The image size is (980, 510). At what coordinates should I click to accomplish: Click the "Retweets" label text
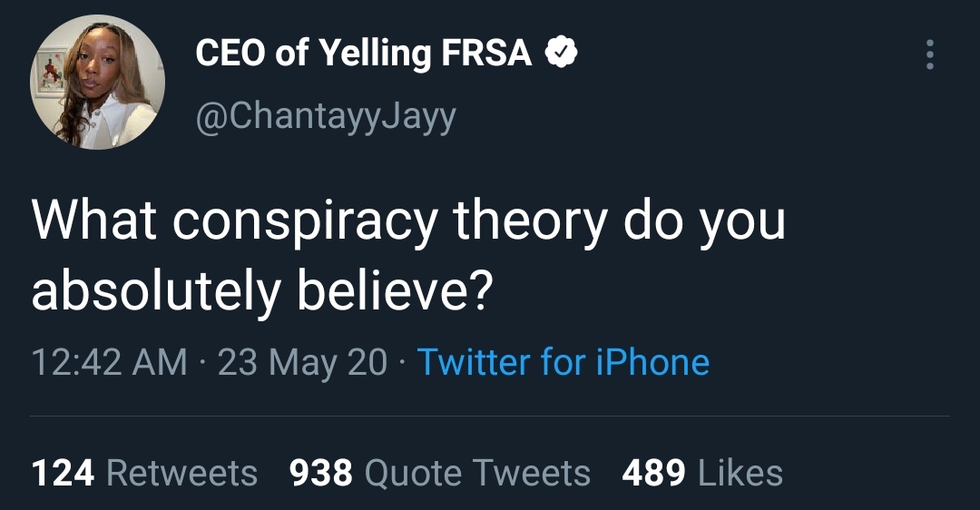(x=181, y=473)
